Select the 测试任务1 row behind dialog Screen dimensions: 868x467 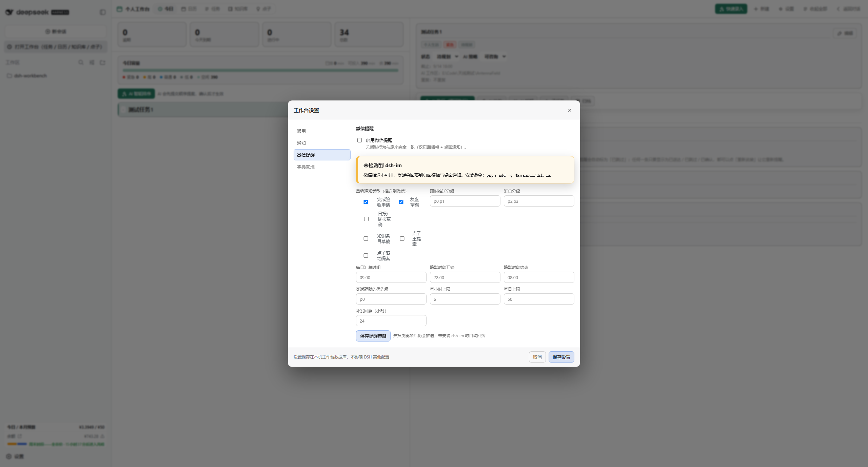pos(203,110)
